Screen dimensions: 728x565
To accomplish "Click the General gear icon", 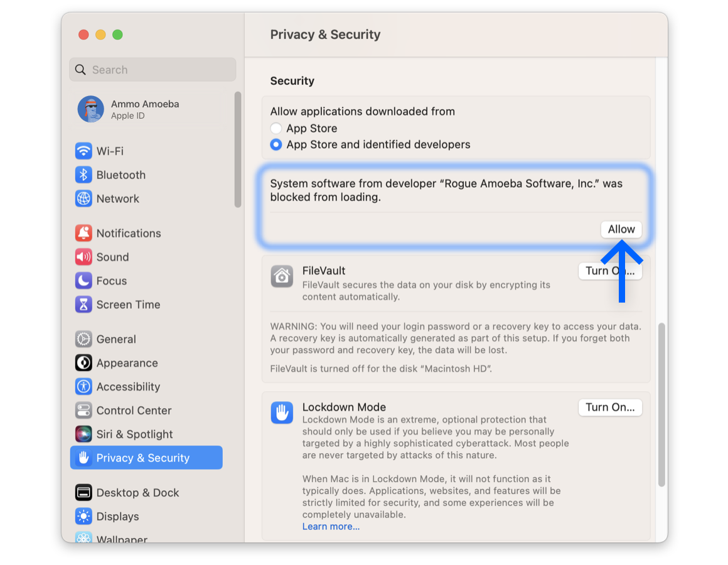I will click(83, 339).
